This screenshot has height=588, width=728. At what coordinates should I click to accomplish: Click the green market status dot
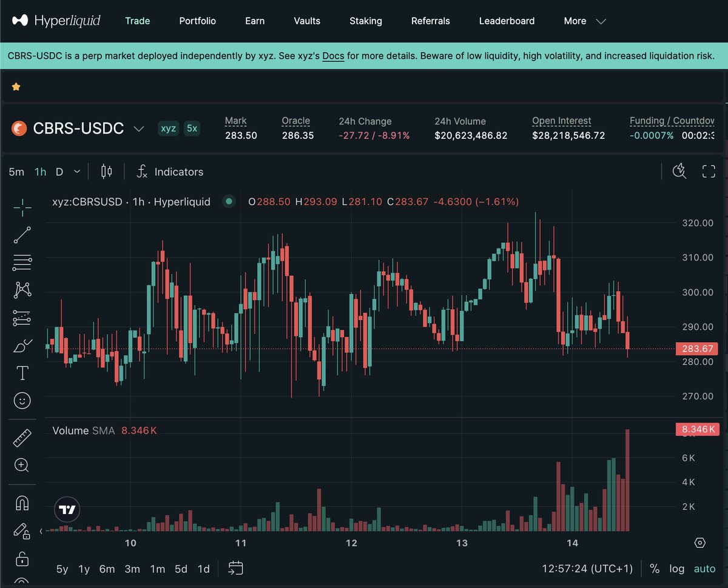(229, 201)
